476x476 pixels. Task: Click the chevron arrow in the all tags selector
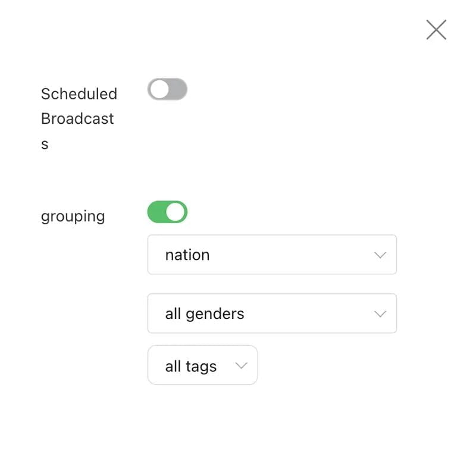pyautogui.click(x=242, y=366)
